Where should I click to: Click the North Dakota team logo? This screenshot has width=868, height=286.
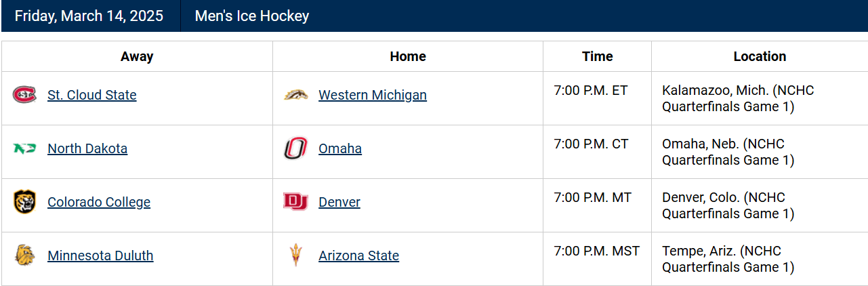coord(24,148)
